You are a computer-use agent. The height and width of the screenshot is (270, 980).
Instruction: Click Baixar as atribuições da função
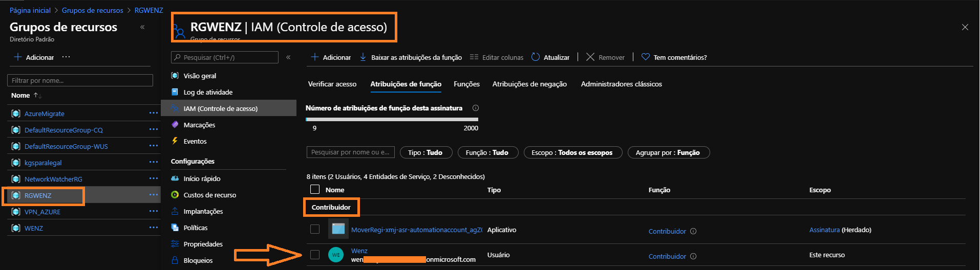[411, 57]
